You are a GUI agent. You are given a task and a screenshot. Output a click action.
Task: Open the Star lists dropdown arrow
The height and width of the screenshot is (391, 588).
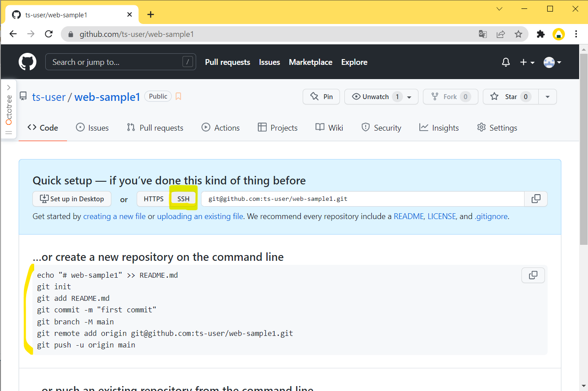point(548,97)
